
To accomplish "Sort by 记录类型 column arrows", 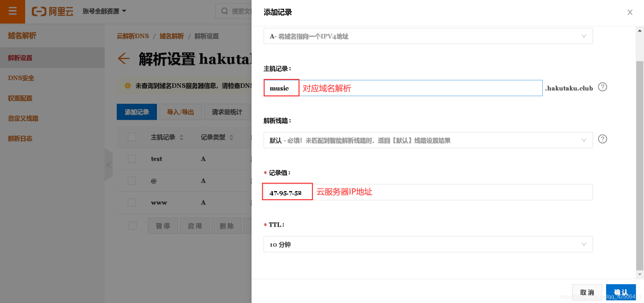I will (231, 137).
